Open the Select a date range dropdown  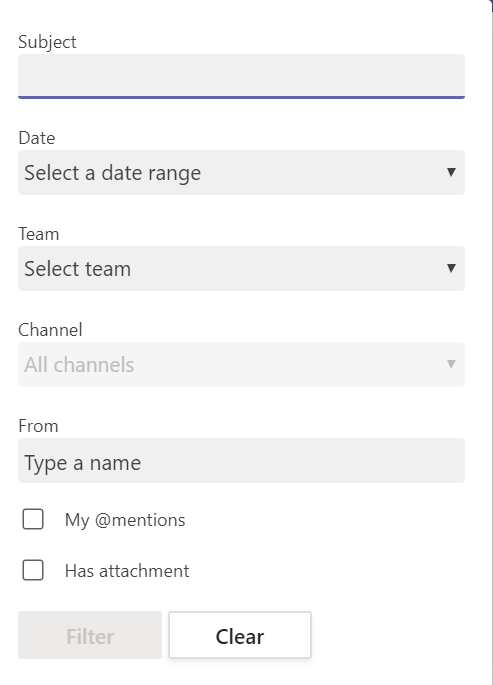point(241,172)
